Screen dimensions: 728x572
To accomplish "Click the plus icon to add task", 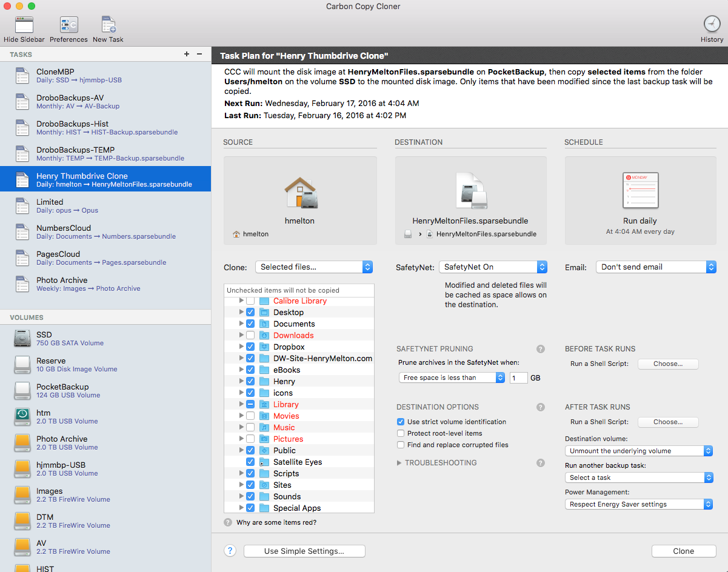I will pyautogui.click(x=187, y=55).
